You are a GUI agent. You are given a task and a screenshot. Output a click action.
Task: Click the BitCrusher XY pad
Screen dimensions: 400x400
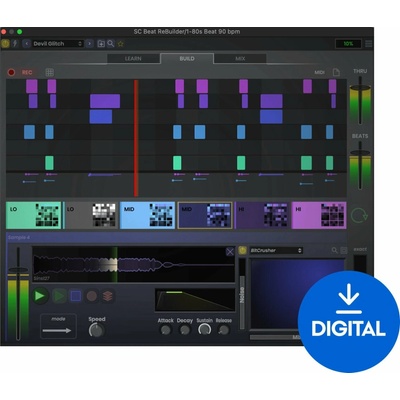click(297, 293)
